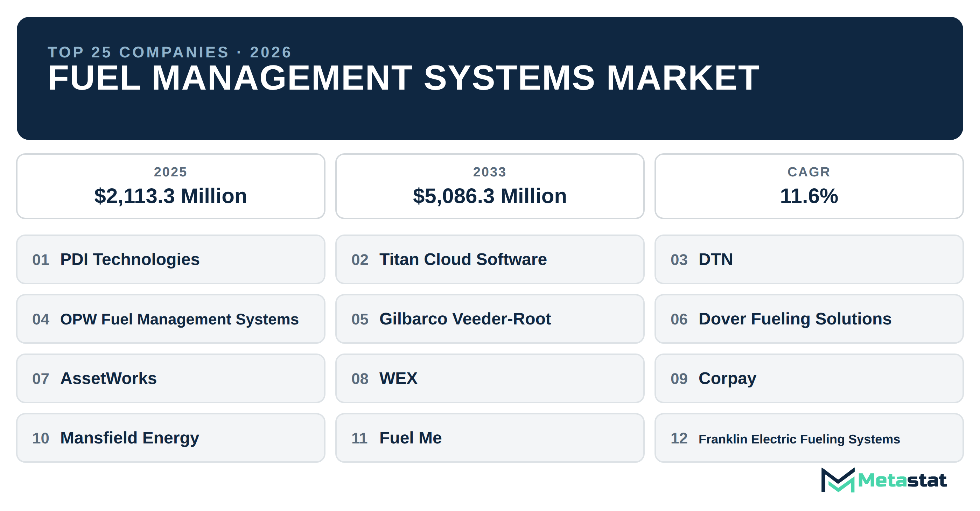Select the 2025 market value card
The image size is (980, 511).
(171, 186)
